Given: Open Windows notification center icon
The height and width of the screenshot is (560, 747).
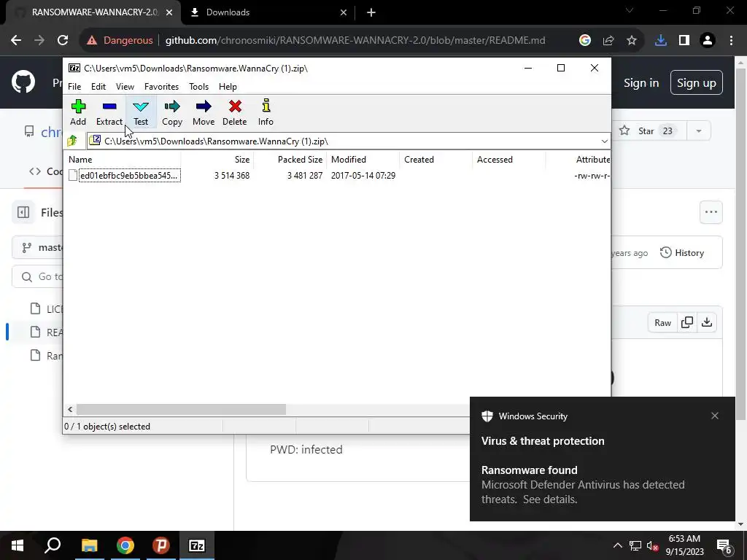Looking at the screenshot, I should coord(724,545).
